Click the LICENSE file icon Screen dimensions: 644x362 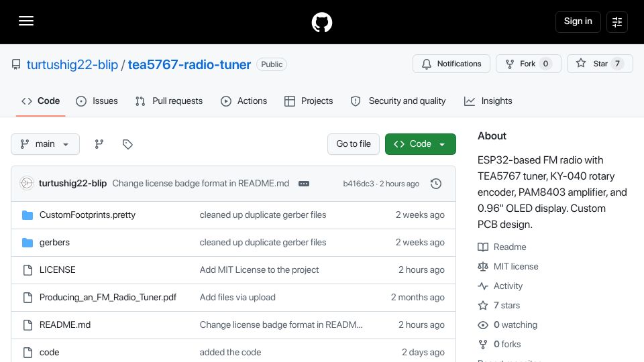[28, 270]
